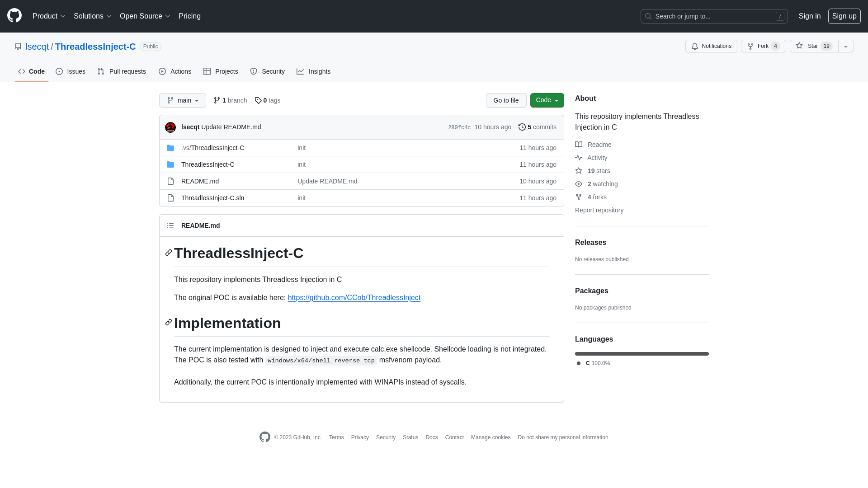The image size is (868, 488).
Task: View the 2 watching link
Action: pos(596,184)
